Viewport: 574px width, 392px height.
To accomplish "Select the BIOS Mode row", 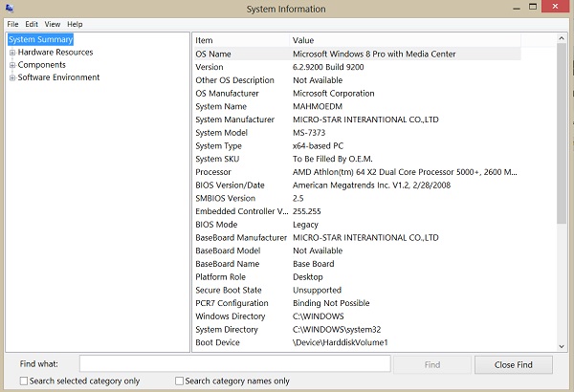I will pyautogui.click(x=357, y=225).
